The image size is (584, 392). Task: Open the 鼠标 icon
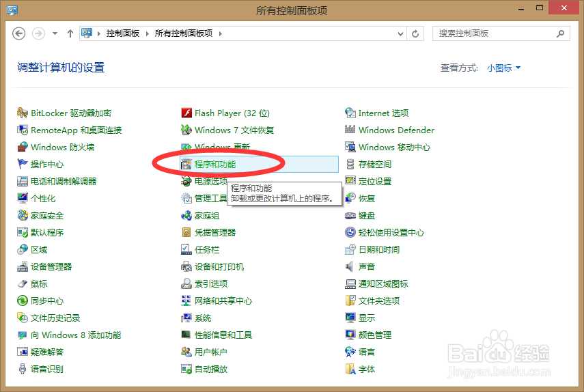point(23,283)
